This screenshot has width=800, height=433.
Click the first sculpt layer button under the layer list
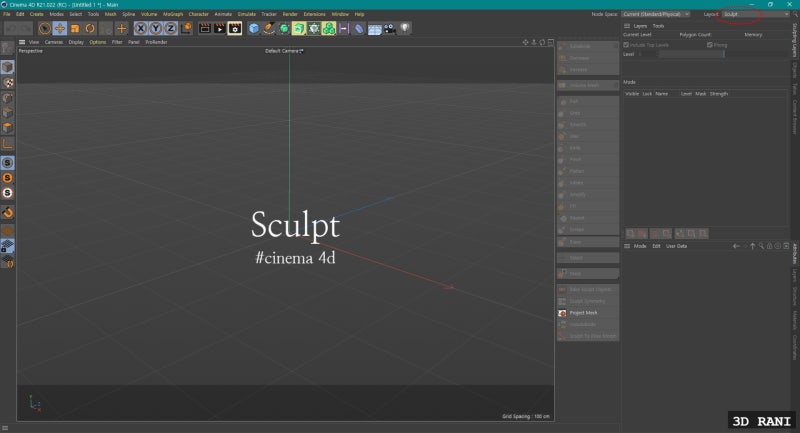[x=631, y=234]
